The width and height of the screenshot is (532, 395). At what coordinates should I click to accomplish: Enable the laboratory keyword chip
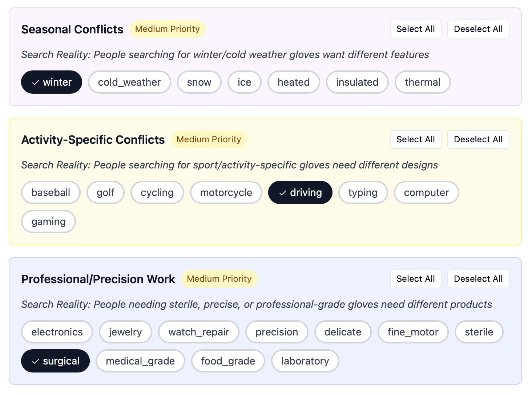coord(305,361)
